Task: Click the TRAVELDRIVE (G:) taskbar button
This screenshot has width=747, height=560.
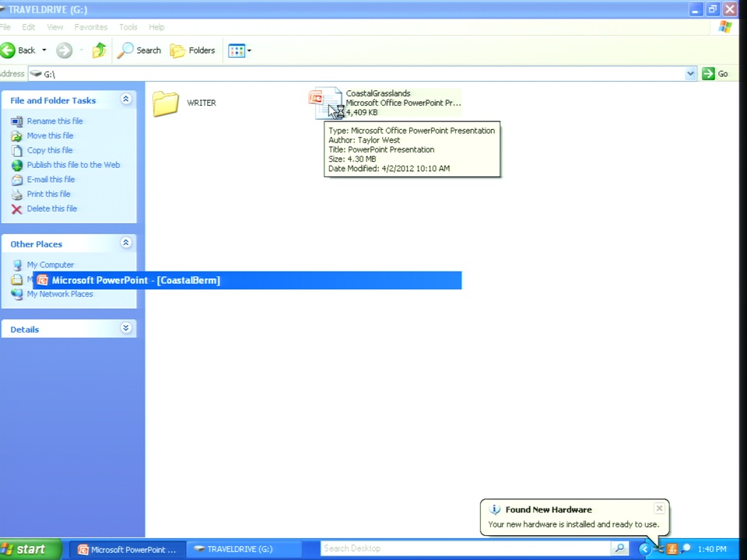Action: tap(243, 550)
